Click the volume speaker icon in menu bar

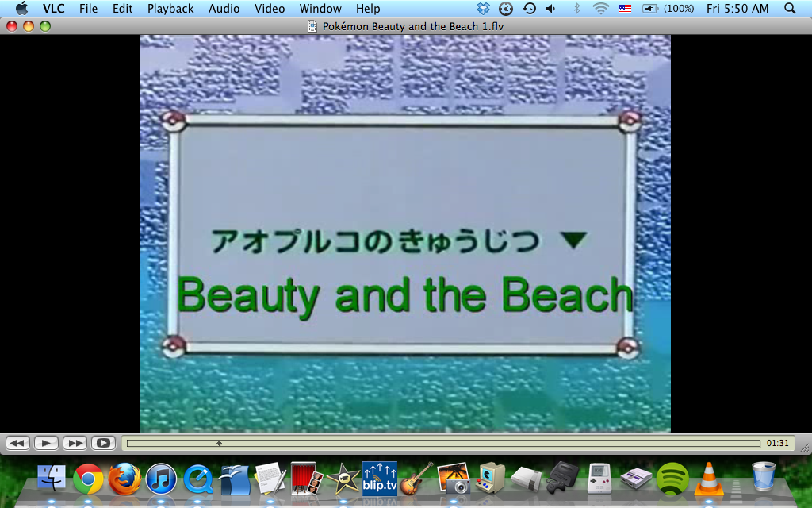pyautogui.click(x=551, y=8)
